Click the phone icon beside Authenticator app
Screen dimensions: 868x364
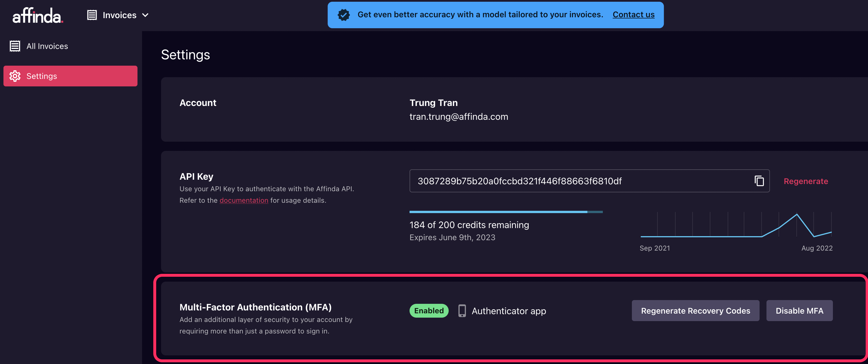pyautogui.click(x=462, y=311)
